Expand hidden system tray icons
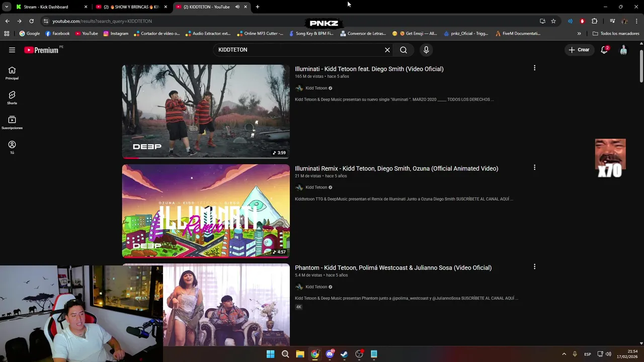This screenshot has width=644, height=362. [564, 354]
